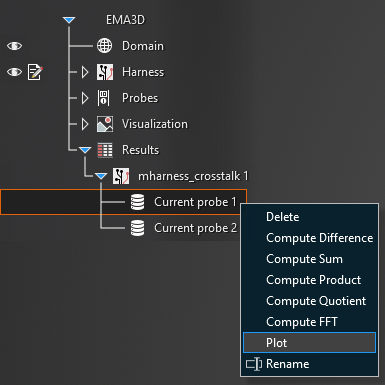Toggle Domain visibility eye icon
The width and height of the screenshot is (385, 385).
coord(14,46)
